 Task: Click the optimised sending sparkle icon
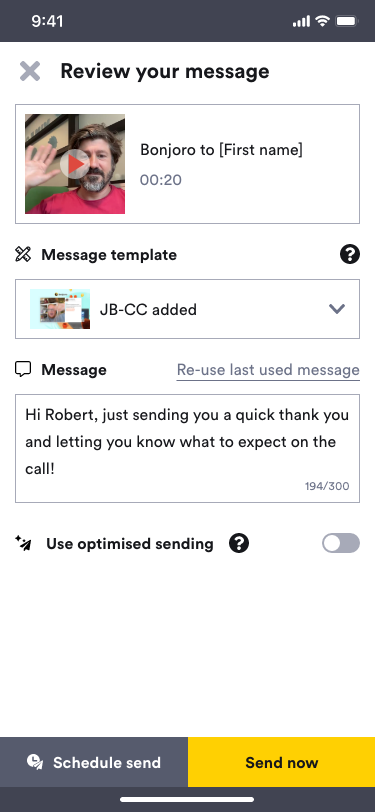[23, 543]
